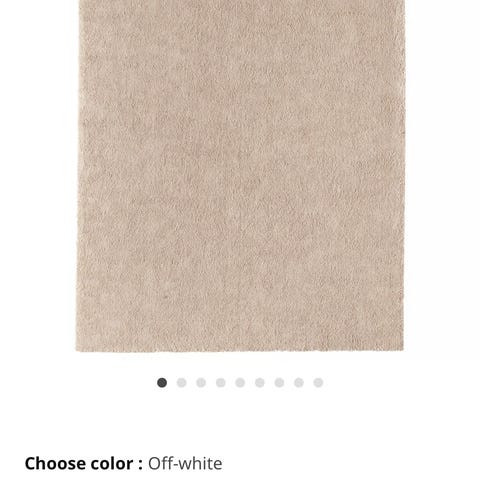
Task: Select the sixth carousel dot
Action: coord(260,383)
